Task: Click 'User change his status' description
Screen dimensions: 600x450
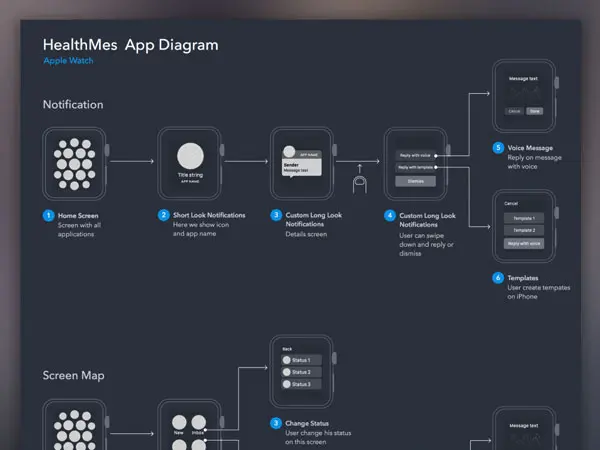Action: pos(318,437)
